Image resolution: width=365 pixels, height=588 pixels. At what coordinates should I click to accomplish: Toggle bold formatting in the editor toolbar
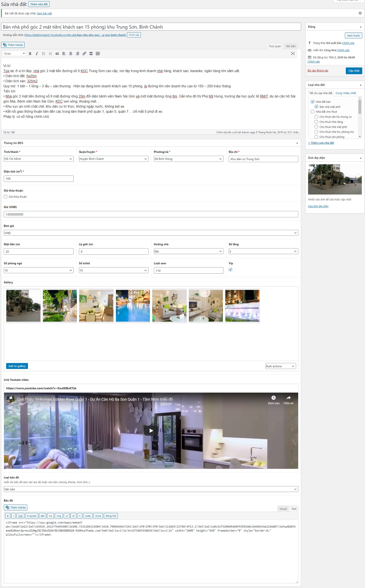click(x=30, y=54)
